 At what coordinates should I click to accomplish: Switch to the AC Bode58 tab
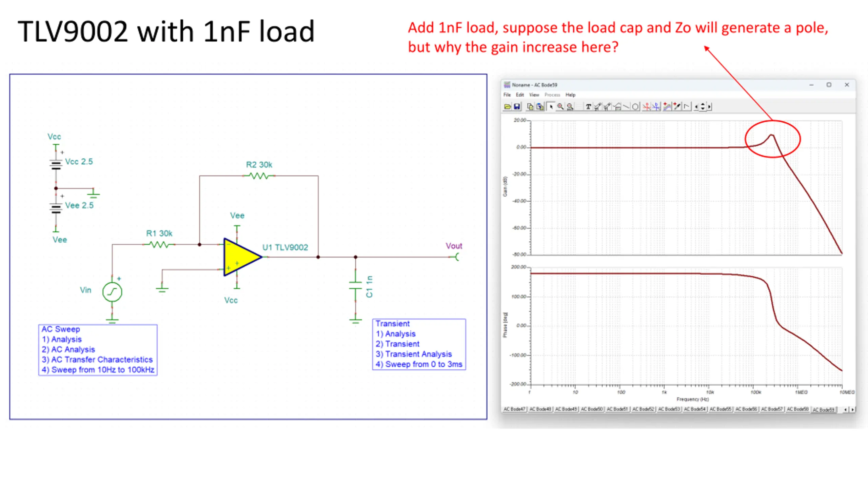coord(797,409)
